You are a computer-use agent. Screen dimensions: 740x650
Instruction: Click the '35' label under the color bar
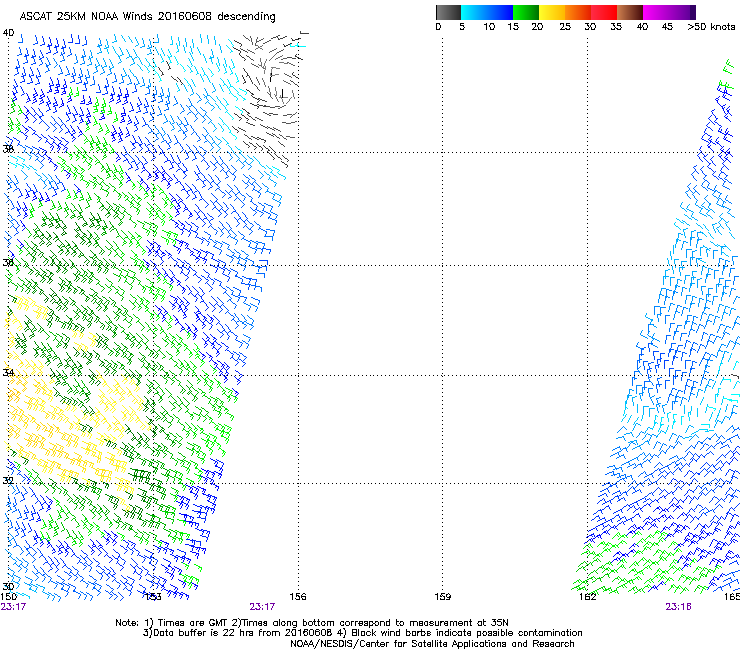(616, 27)
